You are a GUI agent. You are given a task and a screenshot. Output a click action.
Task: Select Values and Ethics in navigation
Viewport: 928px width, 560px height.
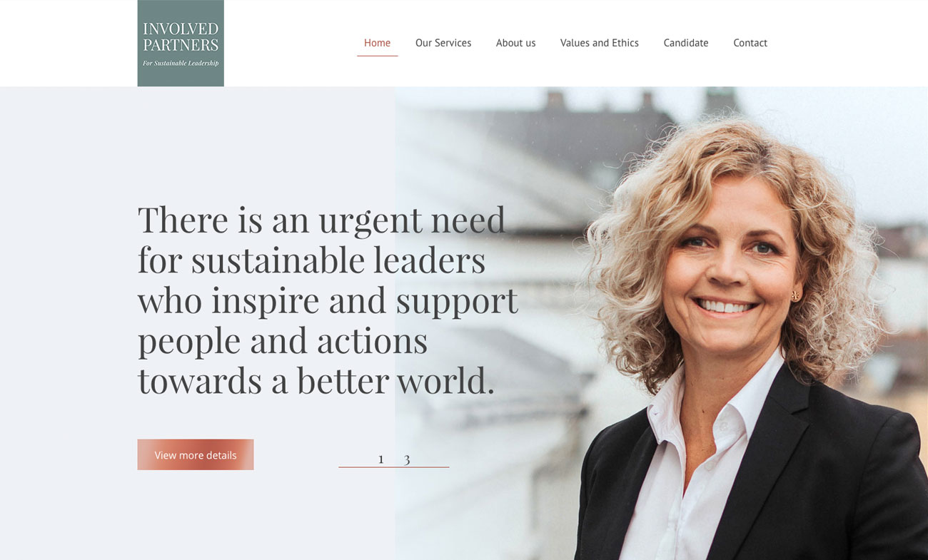(x=600, y=43)
